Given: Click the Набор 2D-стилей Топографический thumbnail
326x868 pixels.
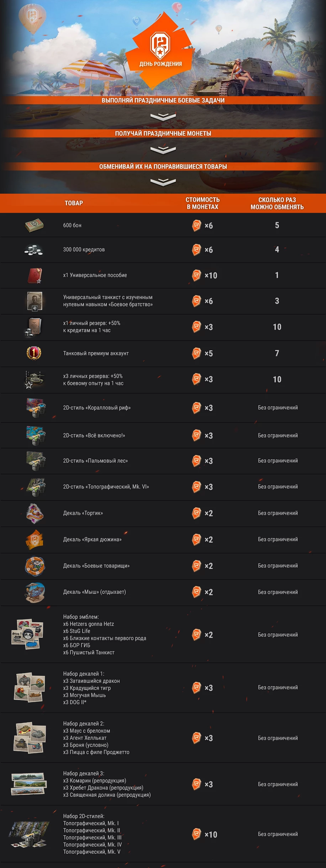Looking at the screenshot, I should click(29, 834).
